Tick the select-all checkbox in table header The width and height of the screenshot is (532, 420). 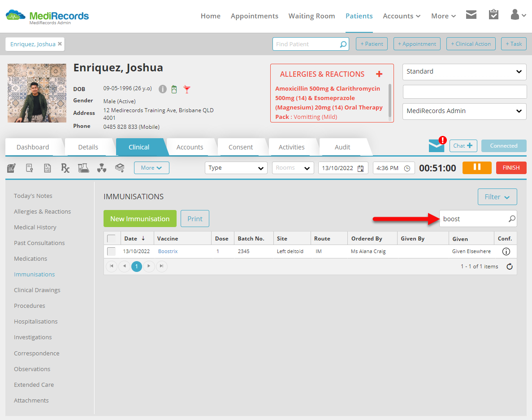(x=111, y=239)
